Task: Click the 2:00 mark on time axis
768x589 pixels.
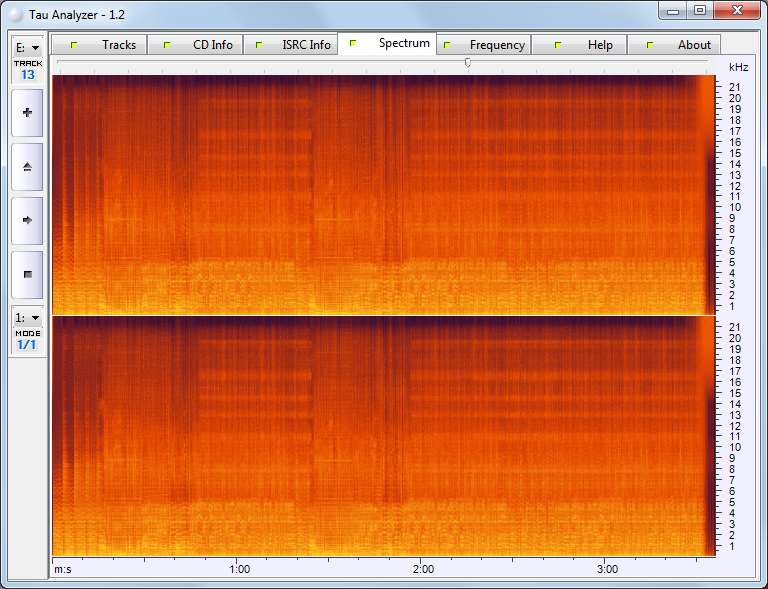Action: 423,569
